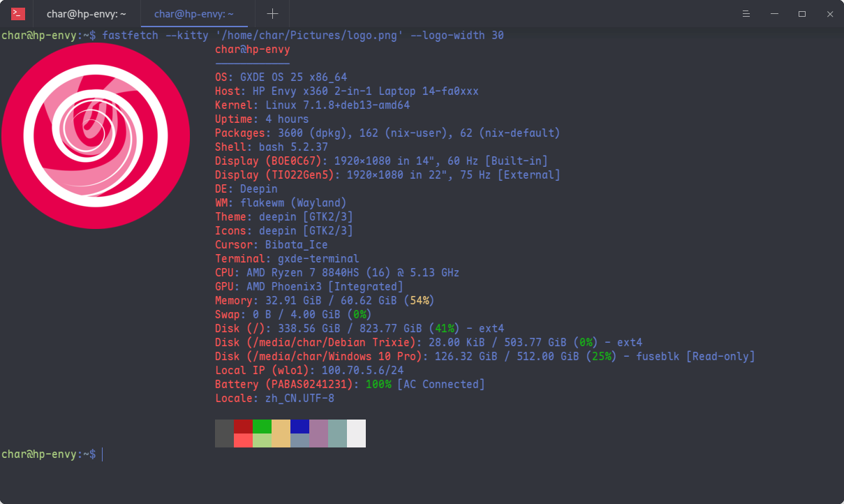844x504 pixels.
Task: Click the white color block
Action: tap(356, 433)
